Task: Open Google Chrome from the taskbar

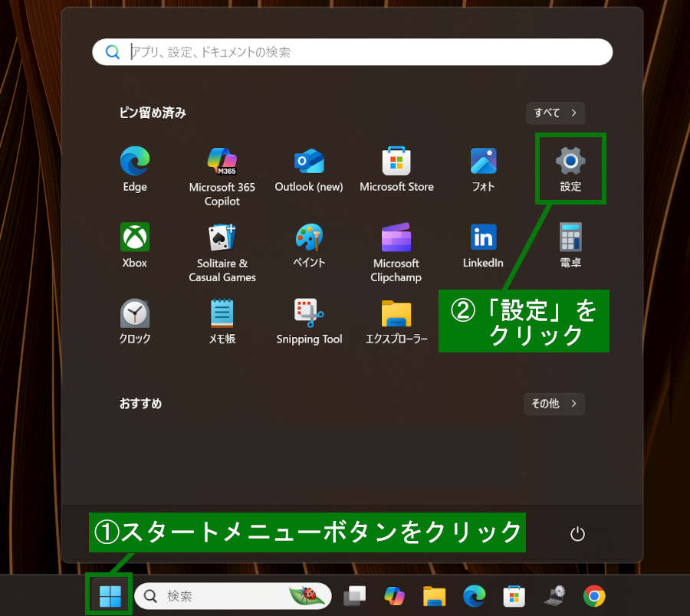Action: [594, 596]
